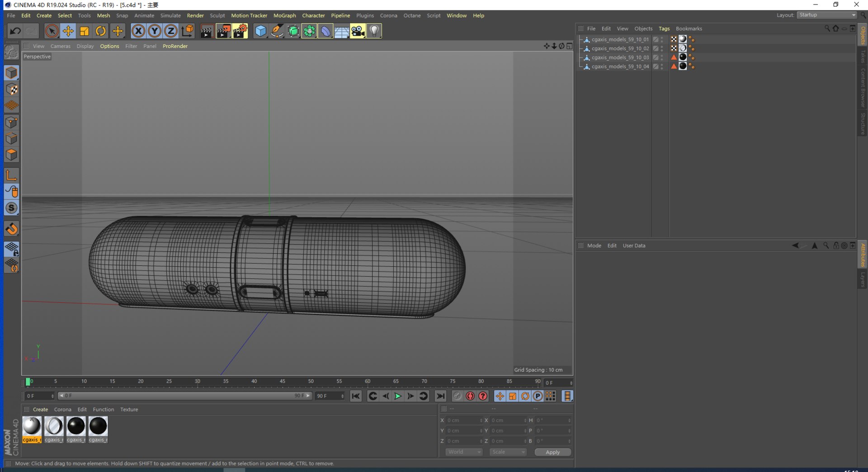Add a Cube primitive object

[x=260, y=31]
